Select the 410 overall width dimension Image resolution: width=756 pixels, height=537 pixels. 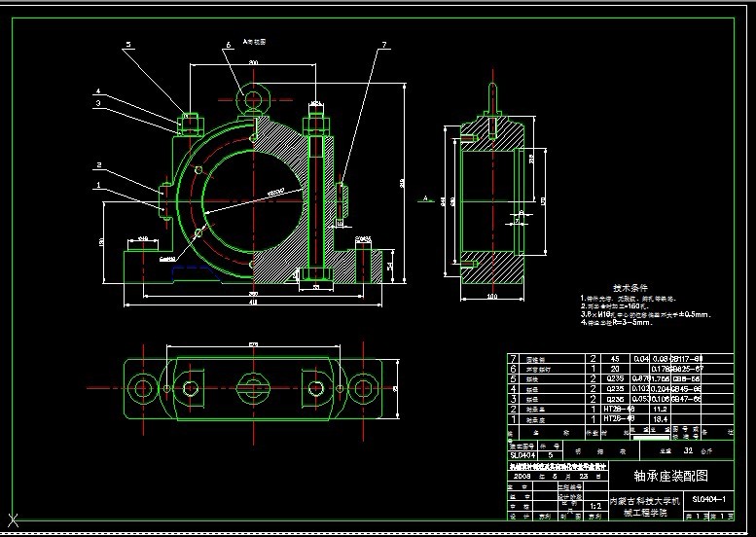coord(253,303)
